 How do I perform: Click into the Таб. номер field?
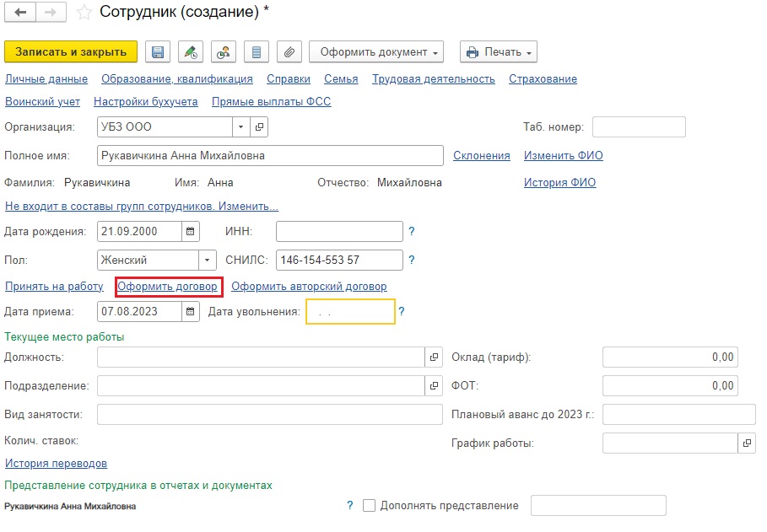click(x=639, y=127)
